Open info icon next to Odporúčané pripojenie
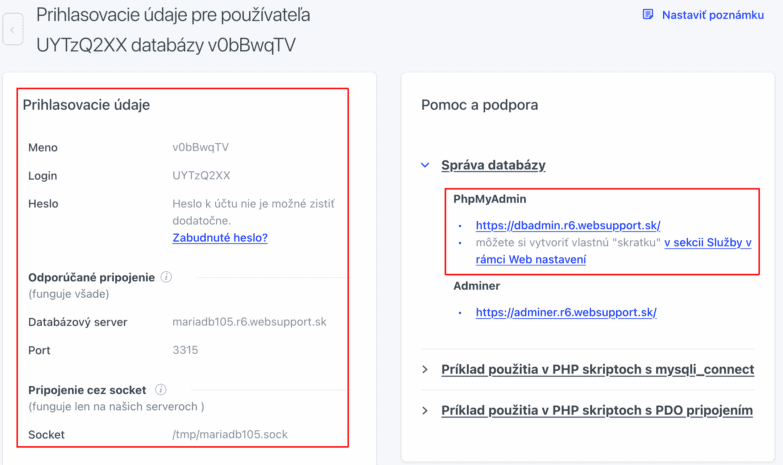 166,277
